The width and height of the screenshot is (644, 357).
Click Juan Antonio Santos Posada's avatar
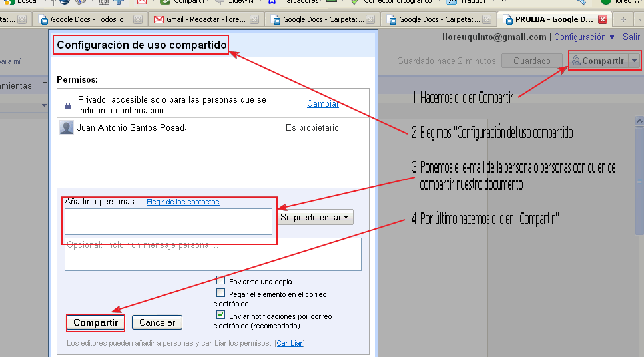click(x=67, y=127)
